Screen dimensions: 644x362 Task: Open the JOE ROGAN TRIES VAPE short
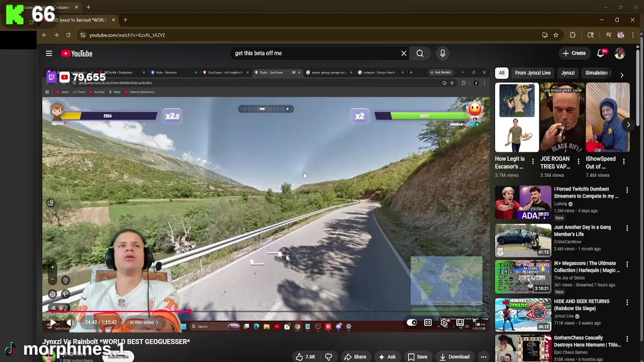click(562, 118)
